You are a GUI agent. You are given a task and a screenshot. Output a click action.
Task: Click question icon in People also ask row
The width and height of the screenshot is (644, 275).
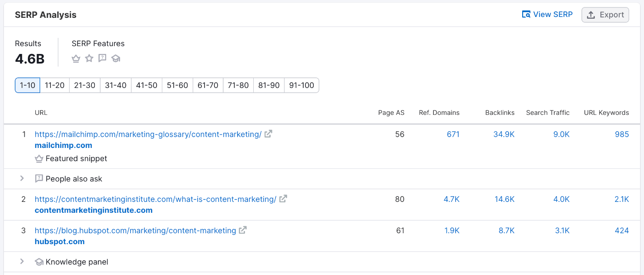[39, 179]
